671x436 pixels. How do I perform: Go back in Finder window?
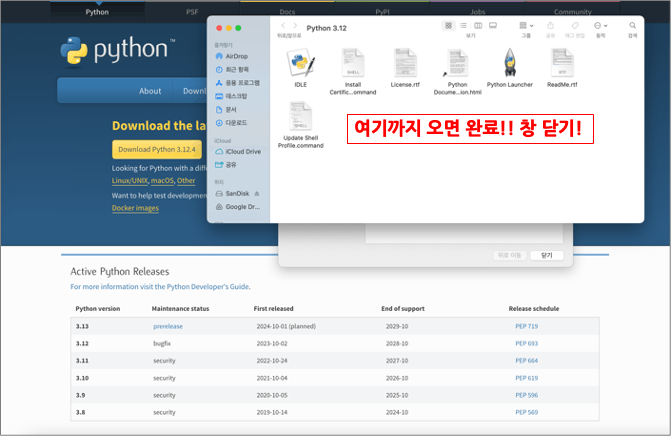tap(283, 26)
